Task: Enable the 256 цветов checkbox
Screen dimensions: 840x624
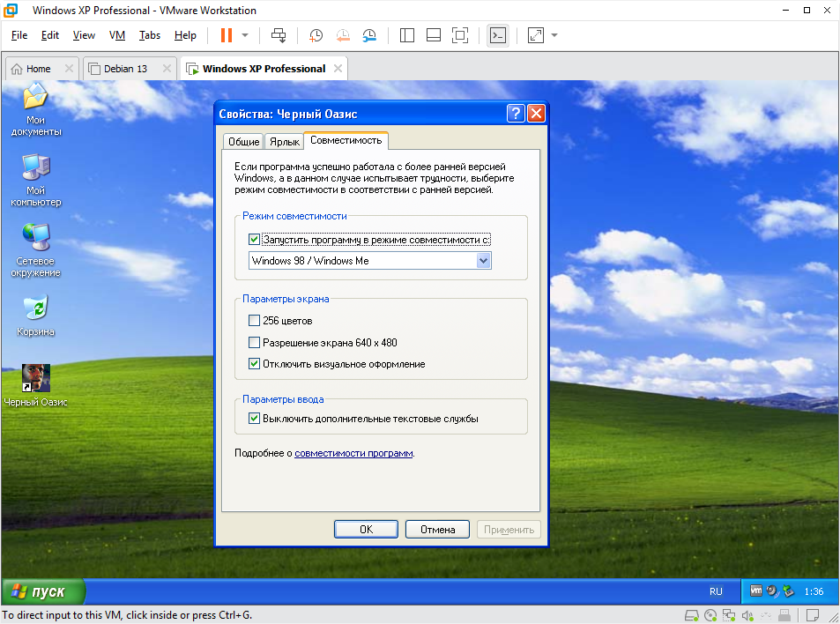Action: (255, 321)
